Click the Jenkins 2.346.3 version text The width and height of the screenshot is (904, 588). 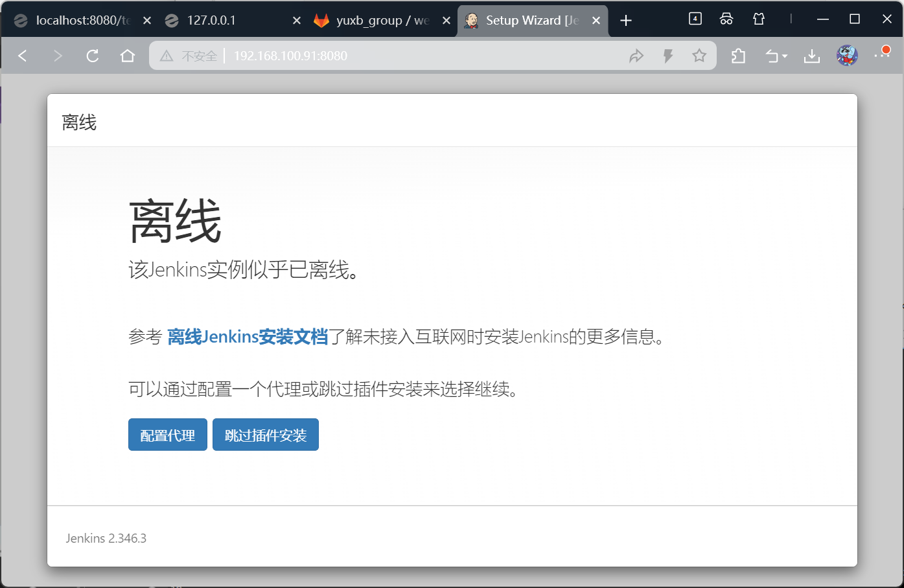106,538
